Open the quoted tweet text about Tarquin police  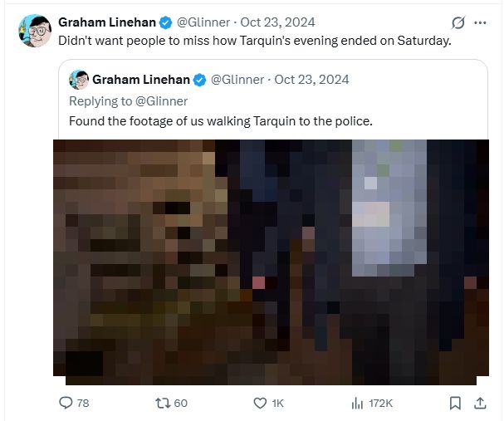(221, 121)
